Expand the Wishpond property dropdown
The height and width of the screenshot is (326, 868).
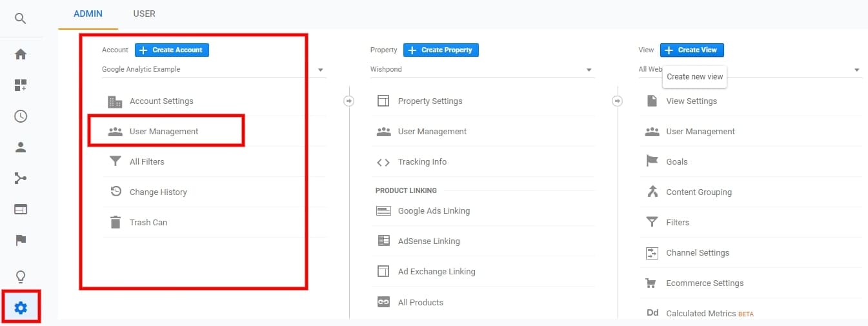pos(589,70)
